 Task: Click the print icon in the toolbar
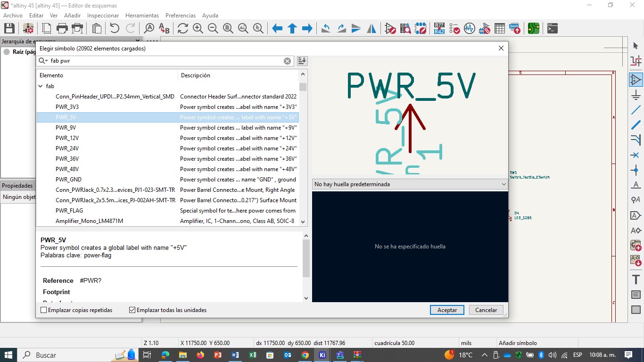tap(62, 28)
